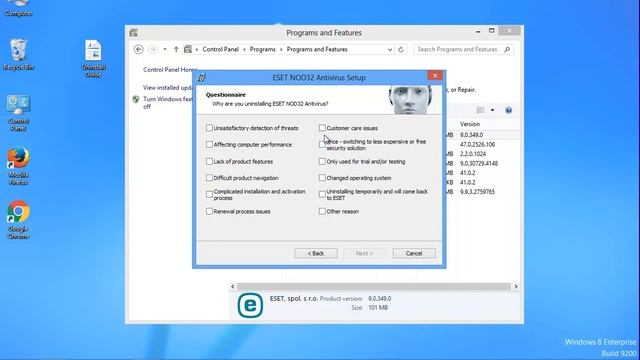Open View installed updates link
Viewport: 640px width, 360px height.
pos(167,87)
